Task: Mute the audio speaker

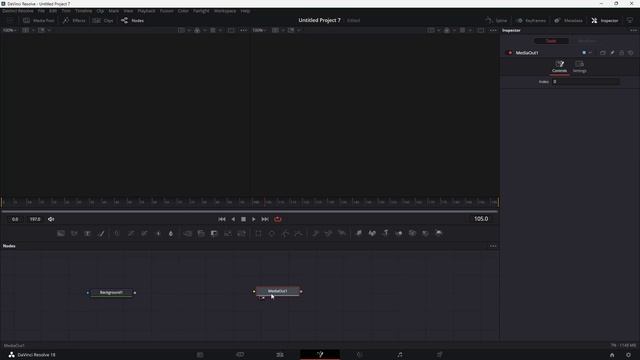Action: coord(51,219)
